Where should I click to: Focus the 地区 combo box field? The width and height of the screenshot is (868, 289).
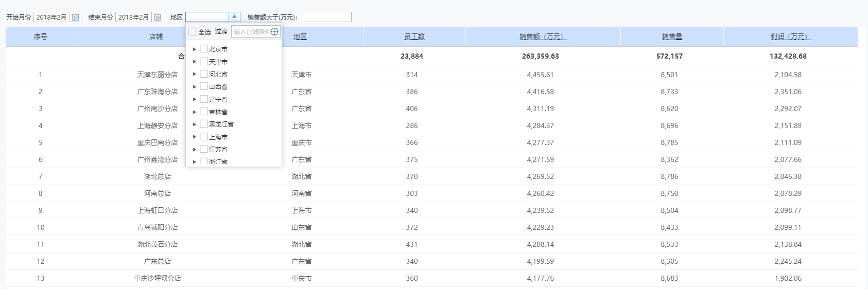[x=207, y=17]
